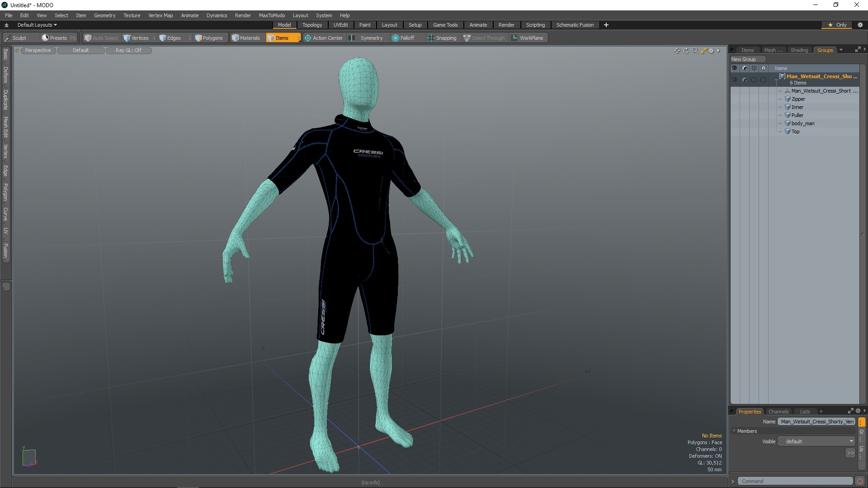Screen dimensions: 868x488
Task: Open the Geometry menu
Action: 104,15
